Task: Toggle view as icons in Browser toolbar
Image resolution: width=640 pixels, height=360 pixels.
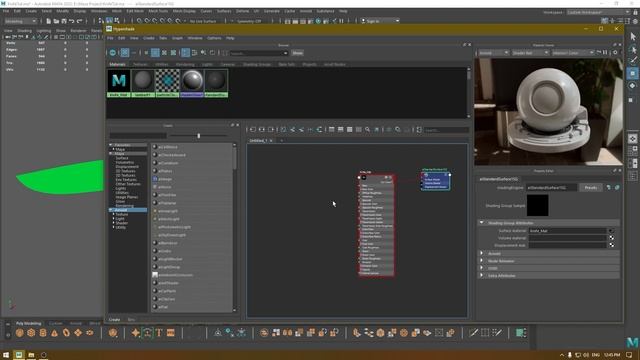Action: tap(125, 53)
